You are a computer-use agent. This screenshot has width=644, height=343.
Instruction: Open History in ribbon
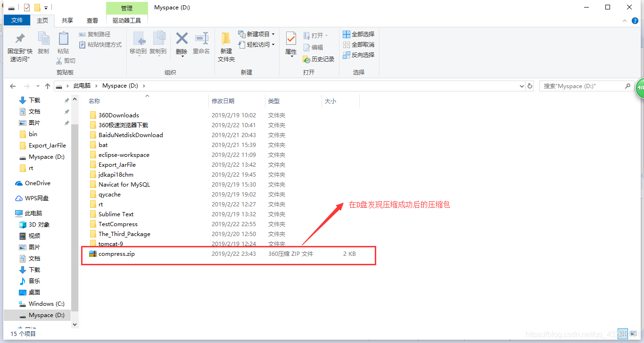pyautogui.click(x=319, y=59)
